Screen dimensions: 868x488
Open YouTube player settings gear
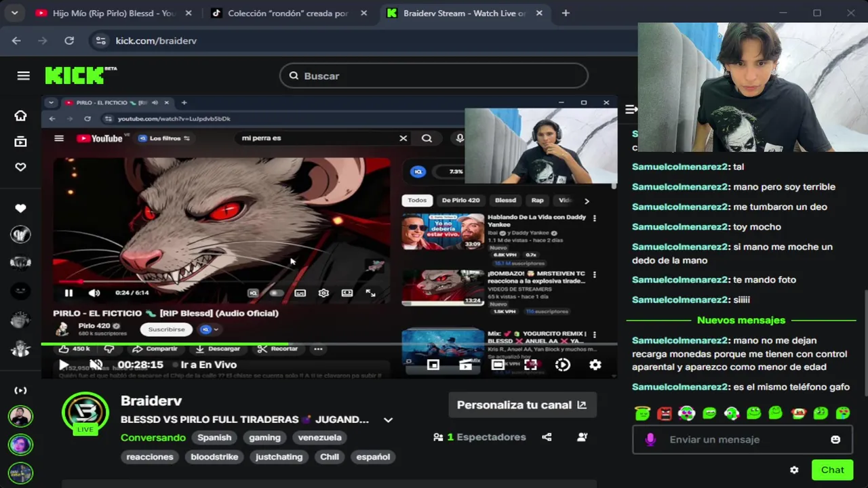tap(323, 293)
